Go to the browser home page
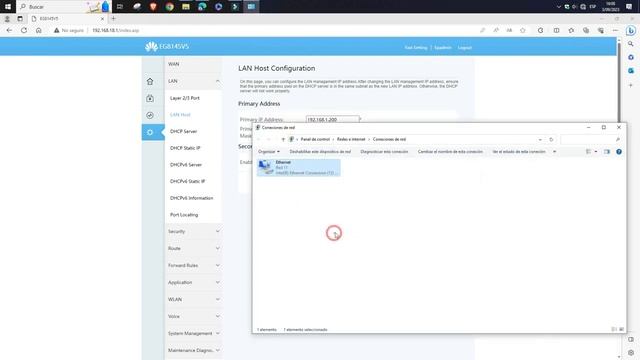 click(38, 30)
